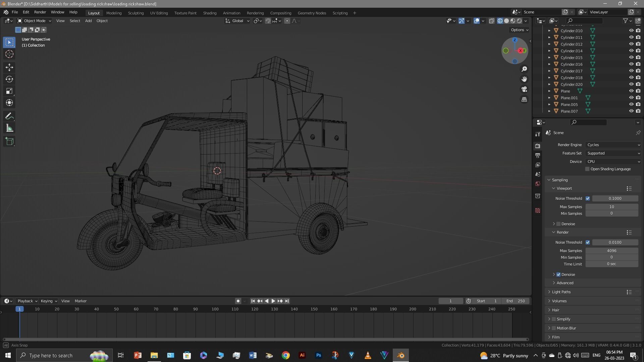Open Photoshop from the taskbar
Image resolution: width=644 pixels, height=362 pixels.
click(319, 355)
